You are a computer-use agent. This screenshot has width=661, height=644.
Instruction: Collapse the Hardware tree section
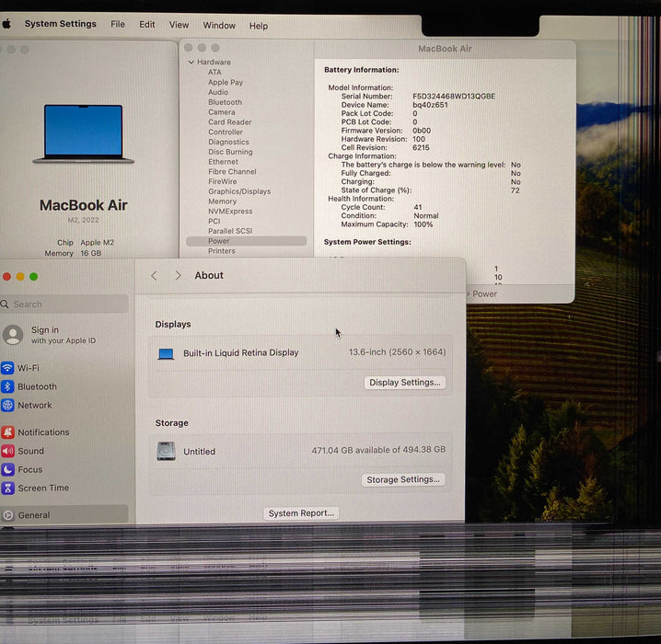coord(191,62)
